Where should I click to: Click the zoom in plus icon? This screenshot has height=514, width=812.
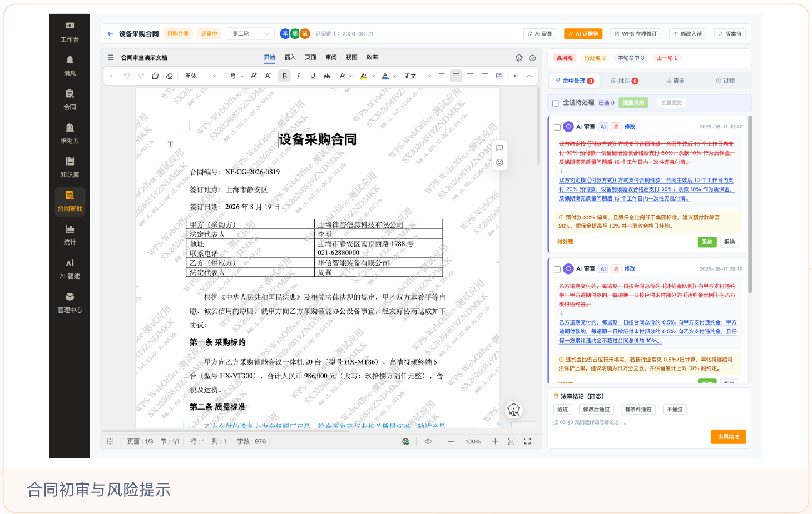pyautogui.click(x=495, y=441)
